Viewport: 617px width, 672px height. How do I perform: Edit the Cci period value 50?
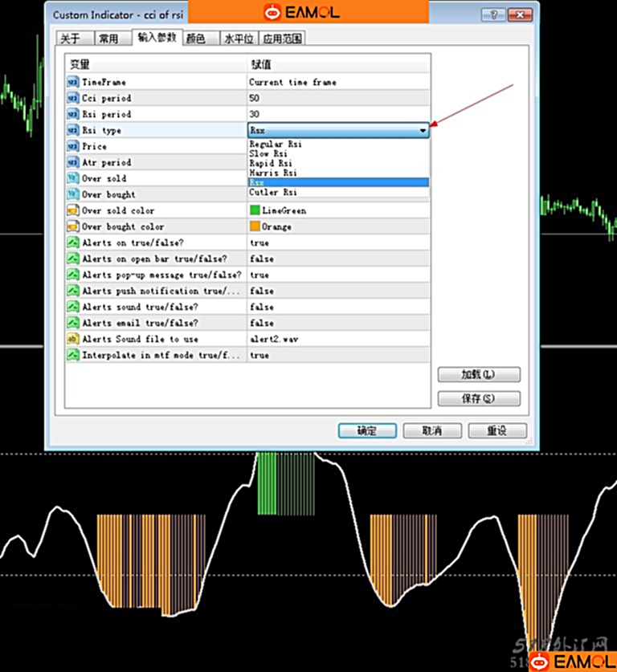337,98
